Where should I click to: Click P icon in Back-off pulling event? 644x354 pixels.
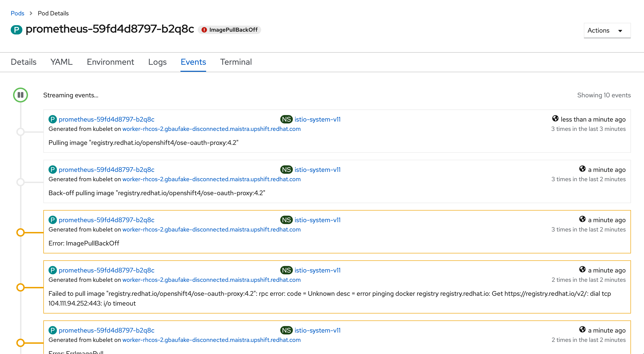(x=52, y=170)
